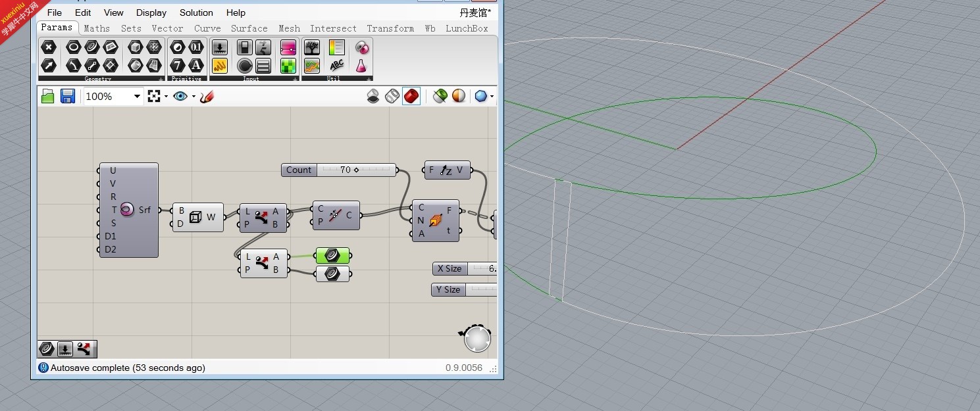Viewport: 980px width, 411px height.
Task: Add a Param Viewer tree icon
Action: coord(312,47)
